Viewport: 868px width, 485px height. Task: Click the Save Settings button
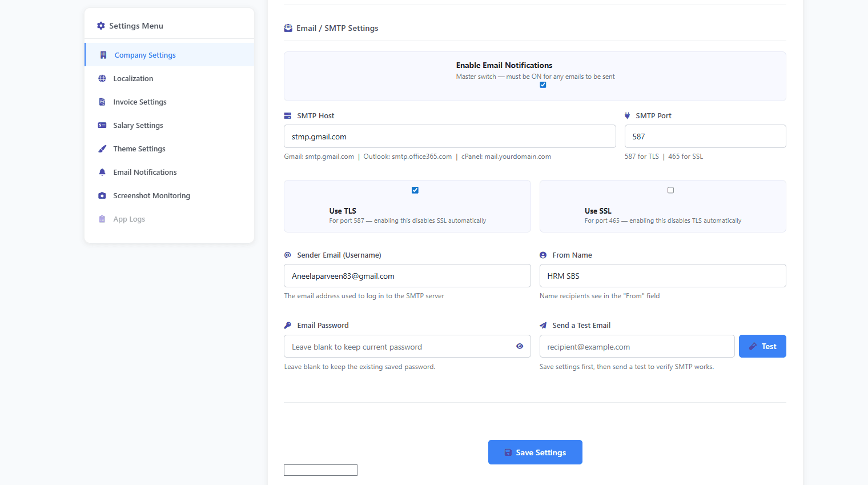coord(535,452)
